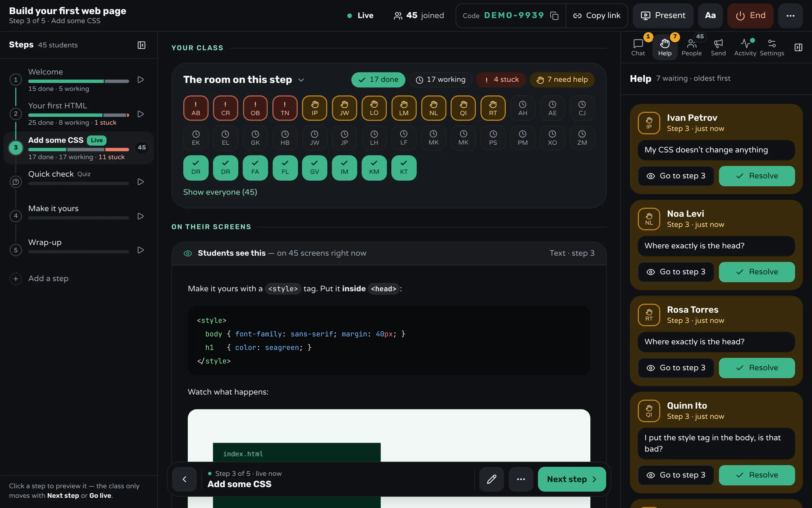Select stuck student AB avatar

point(196,108)
